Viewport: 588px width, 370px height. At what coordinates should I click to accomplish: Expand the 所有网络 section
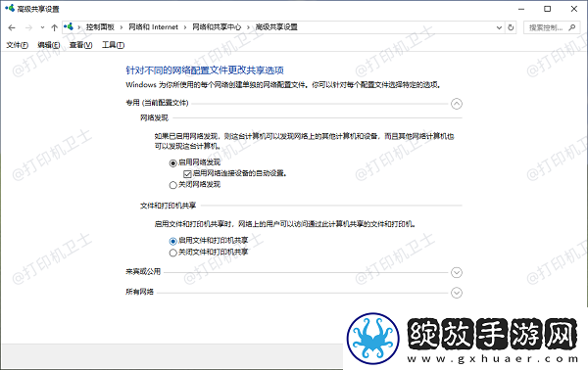[457, 293]
